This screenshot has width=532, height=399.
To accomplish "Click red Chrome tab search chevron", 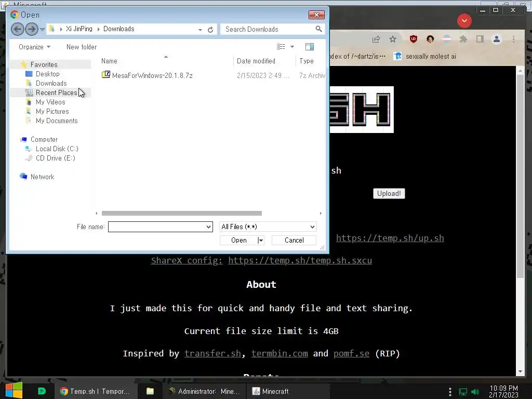I will [464, 21].
